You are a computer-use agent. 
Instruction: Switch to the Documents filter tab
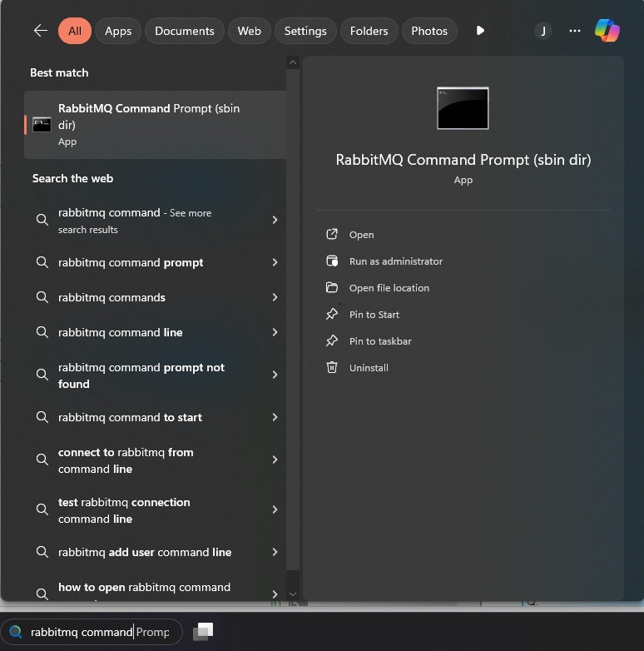point(184,31)
